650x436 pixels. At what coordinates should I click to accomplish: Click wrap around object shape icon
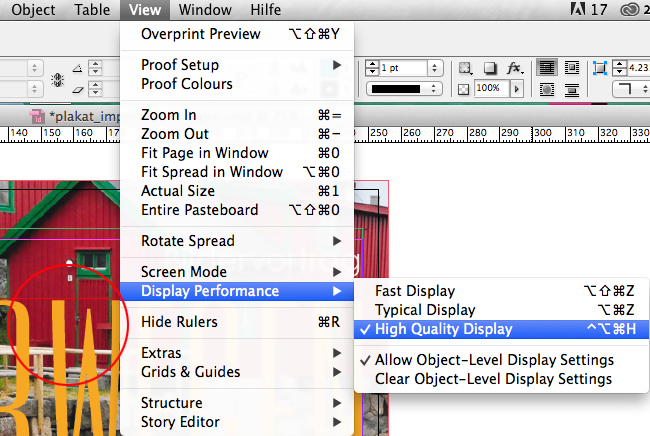click(x=547, y=89)
